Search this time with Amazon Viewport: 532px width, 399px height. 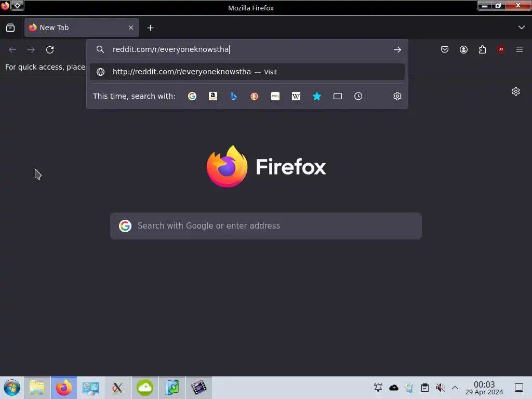(x=212, y=96)
